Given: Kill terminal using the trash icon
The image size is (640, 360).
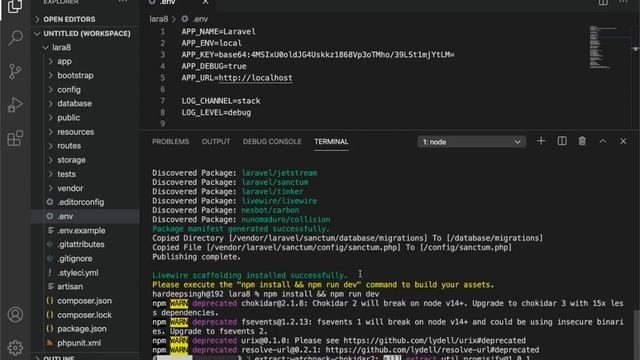Looking at the screenshot, I should 582,141.
